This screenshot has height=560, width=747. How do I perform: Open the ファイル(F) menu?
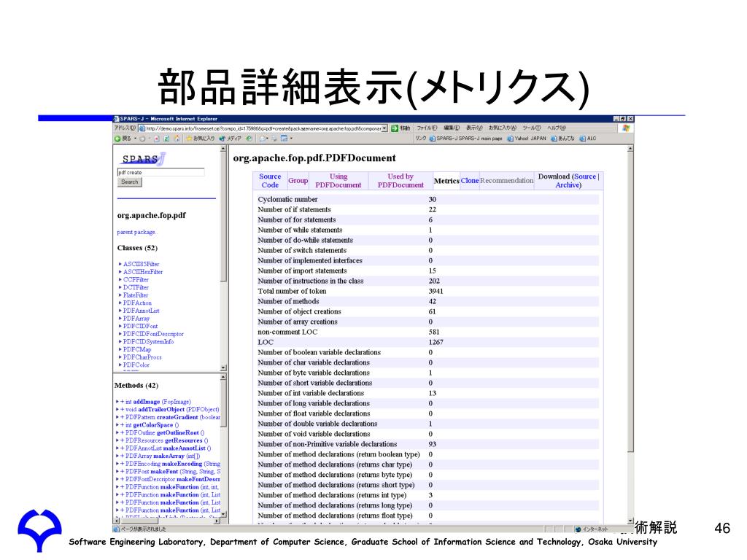coord(427,128)
